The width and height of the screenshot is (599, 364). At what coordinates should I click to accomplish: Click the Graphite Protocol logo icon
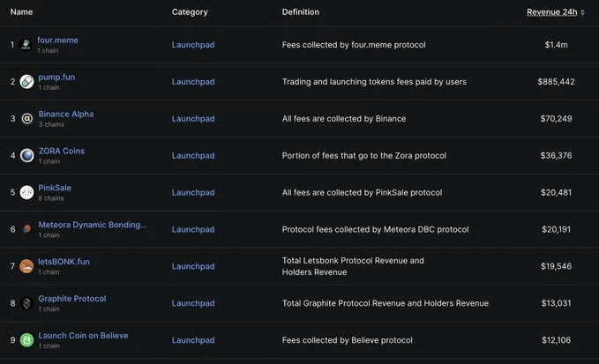pos(26,303)
